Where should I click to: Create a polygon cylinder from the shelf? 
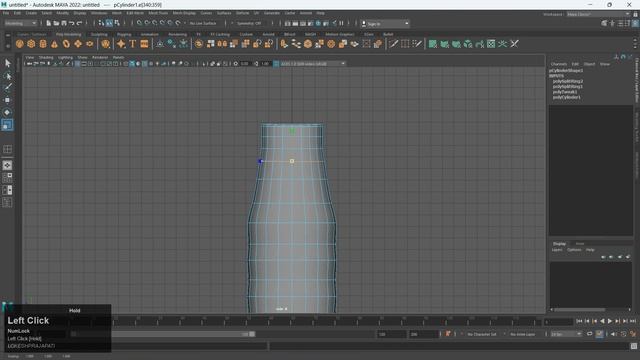point(43,44)
